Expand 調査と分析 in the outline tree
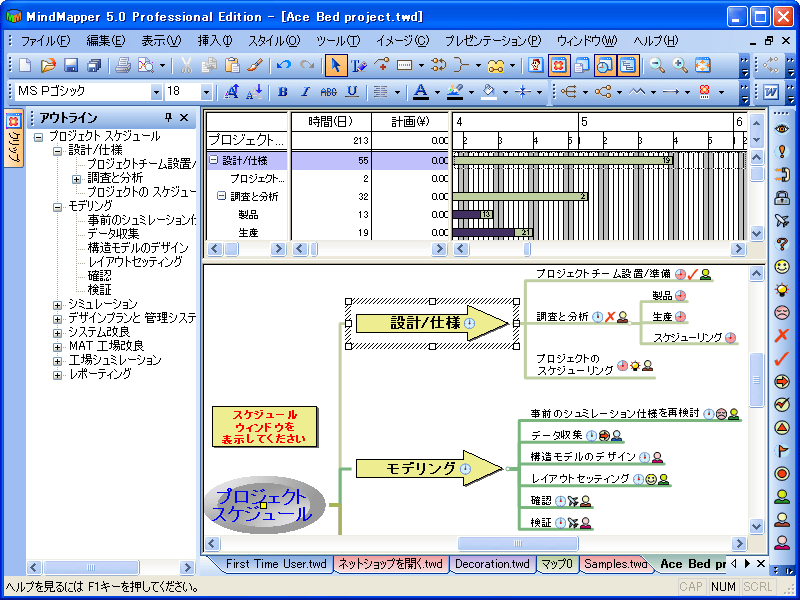The width and height of the screenshot is (800, 600). (76, 179)
